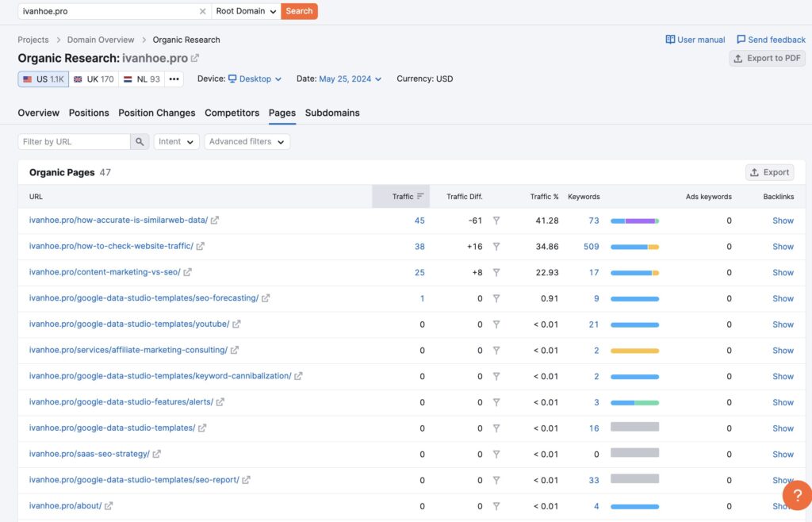Expand the Intent filter dropdown
Image resolution: width=812 pixels, height=522 pixels.
pos(176,142)
